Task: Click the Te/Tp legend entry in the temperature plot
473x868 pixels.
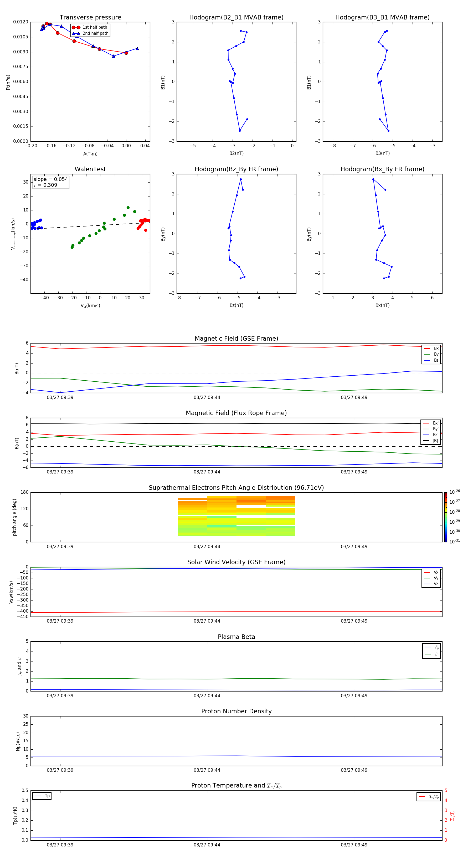Action: pos(429,796)
